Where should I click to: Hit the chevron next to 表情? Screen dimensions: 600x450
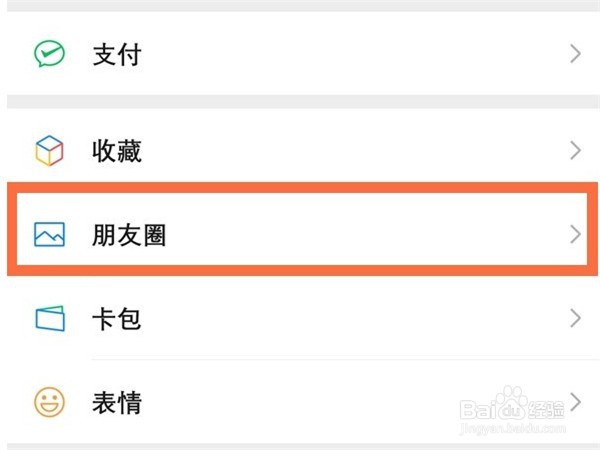575,403
